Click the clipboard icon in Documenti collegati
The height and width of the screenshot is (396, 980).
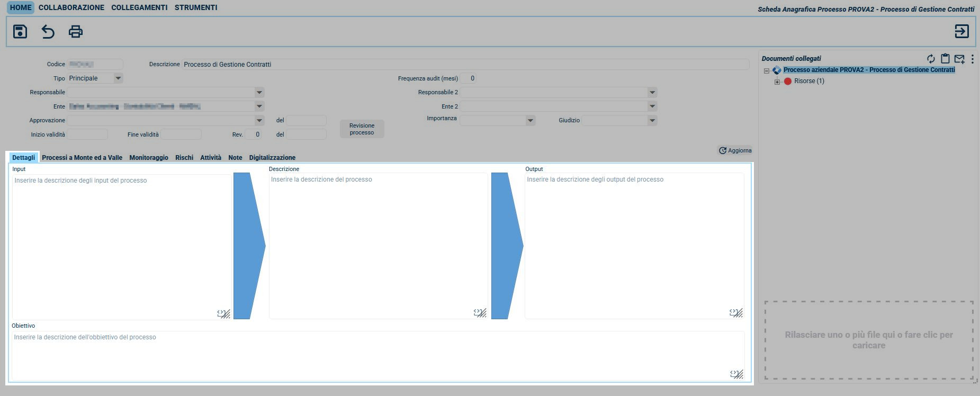coord(945,59)
